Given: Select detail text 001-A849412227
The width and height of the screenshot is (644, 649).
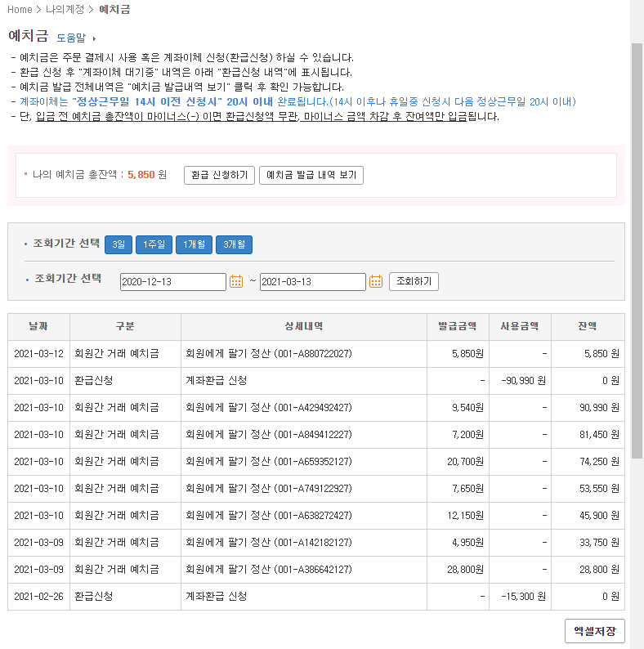Looking at the screenshot, I should [x=313, y=435].
